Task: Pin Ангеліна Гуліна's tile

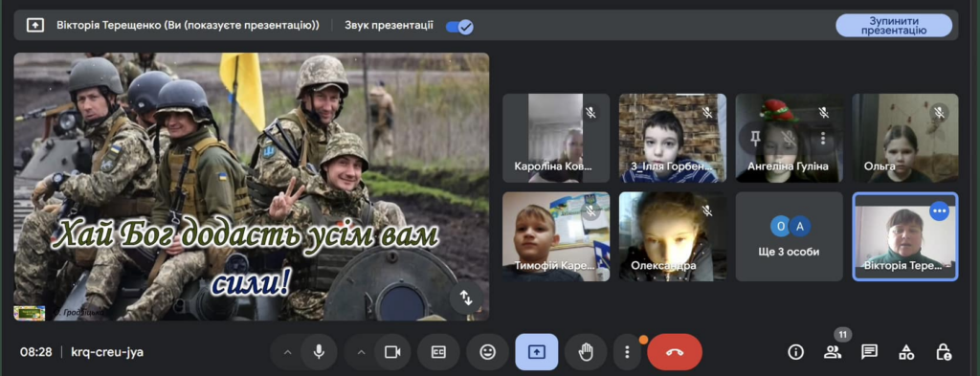Action: coord(755,139)
